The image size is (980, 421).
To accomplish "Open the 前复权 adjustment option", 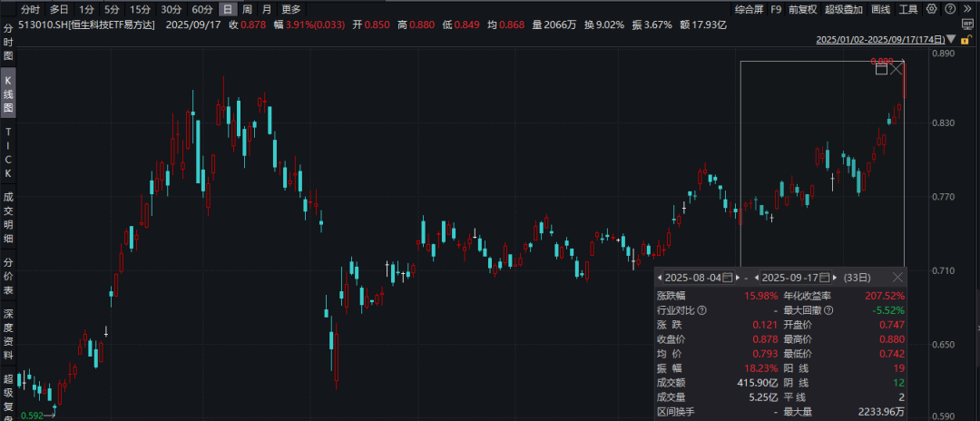I will [x=802, y=9].
